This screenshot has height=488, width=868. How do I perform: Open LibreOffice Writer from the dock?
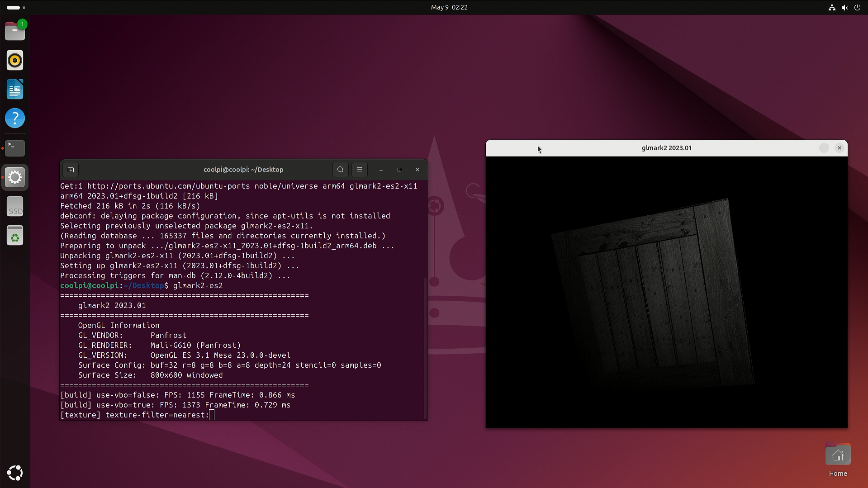15,89
